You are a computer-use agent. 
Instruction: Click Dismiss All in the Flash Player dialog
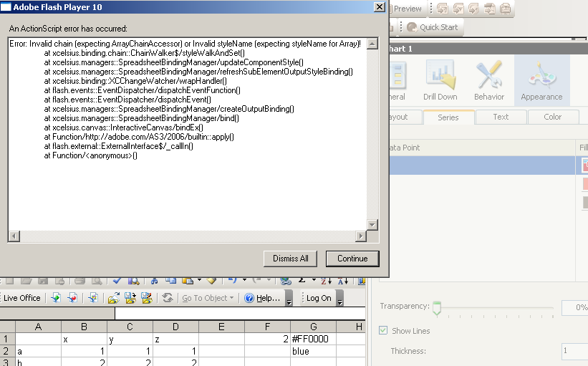click(x=290, y=259)
